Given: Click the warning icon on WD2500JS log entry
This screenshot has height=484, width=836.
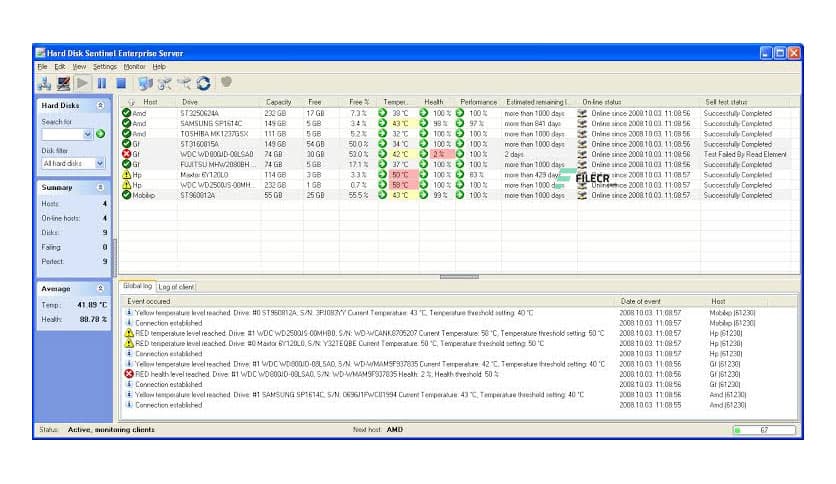Looking at the screenshot, I should (x=128, y=333).
